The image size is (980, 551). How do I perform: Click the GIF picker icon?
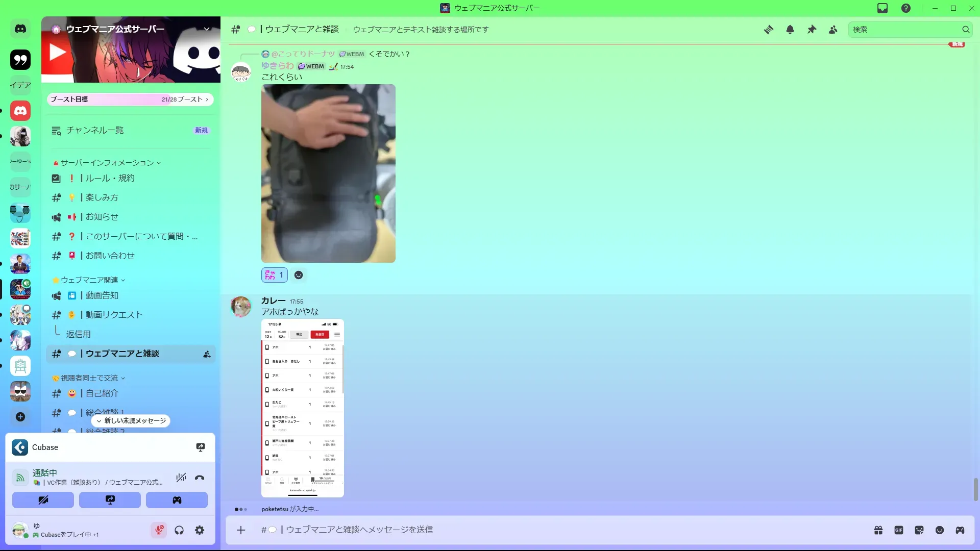pyautogui.click(x=899, y=530)
